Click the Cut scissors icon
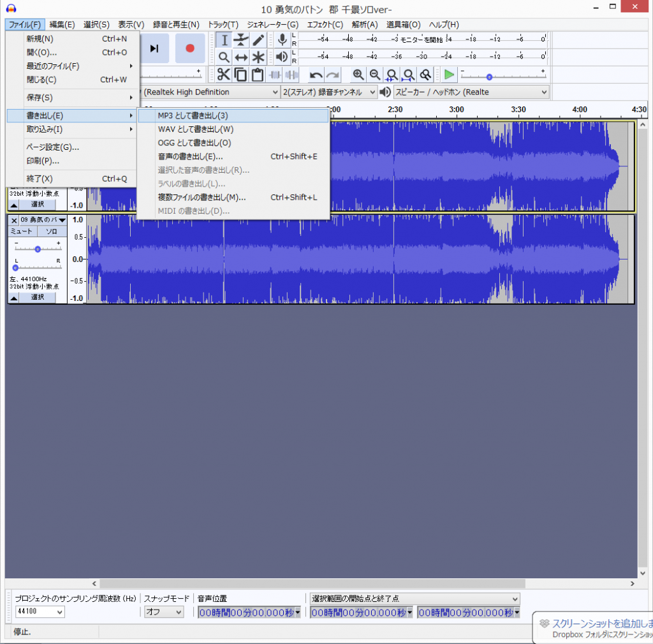Screen dimensions: 653x644 click(x=223, y=75)
